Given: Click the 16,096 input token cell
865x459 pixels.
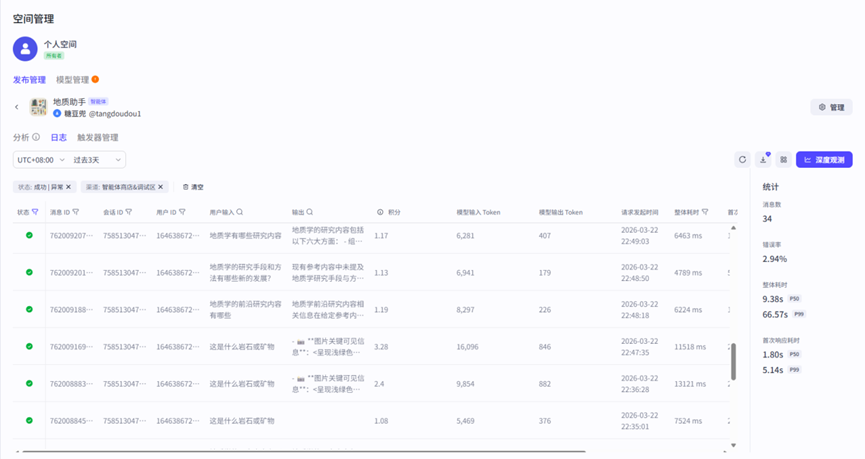Looking at the screenshot, I should pyautogui.click(x=467, y=346).
